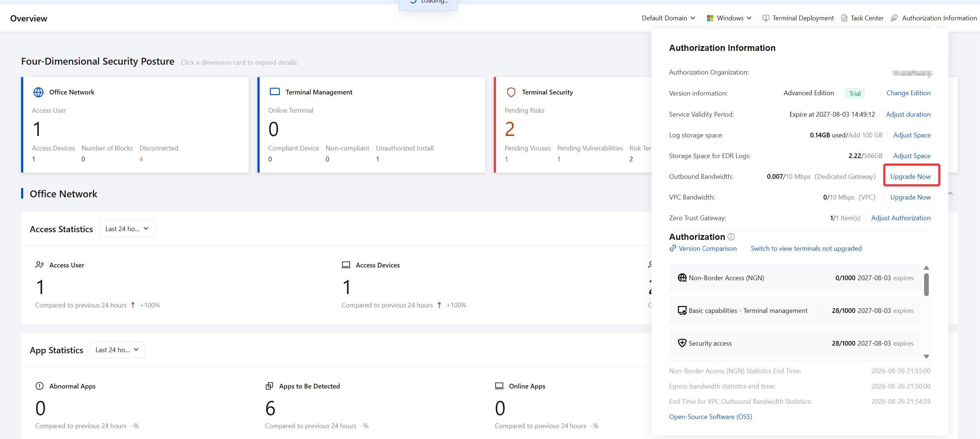The width and height of the screenshot is (980, 439).
Task: Click the Terminal Security shield icon
Action: (511, 92)
